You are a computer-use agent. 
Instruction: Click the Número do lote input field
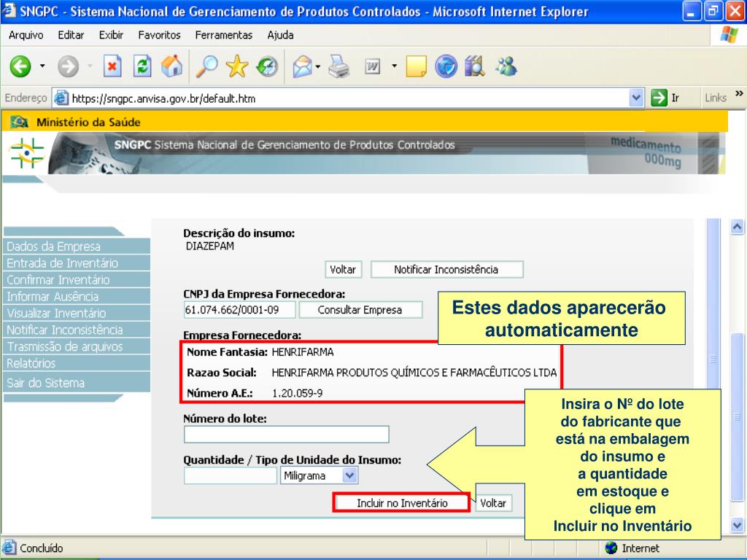tap(286, 435)
